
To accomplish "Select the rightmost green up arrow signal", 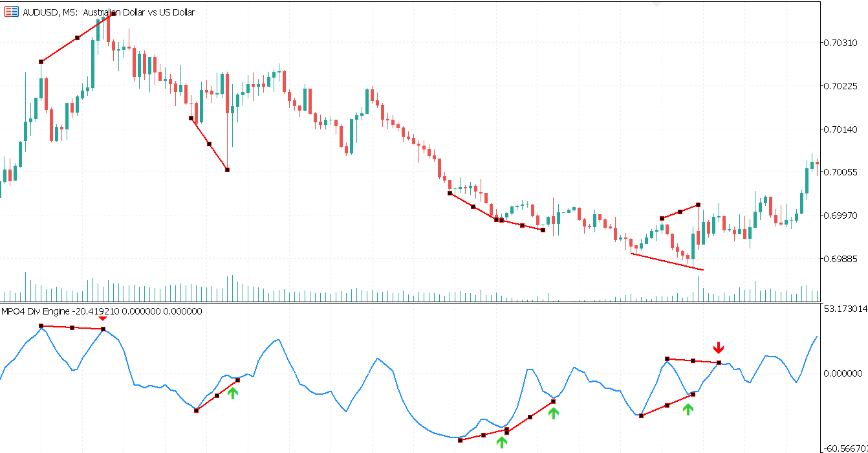I will [688, 408].
